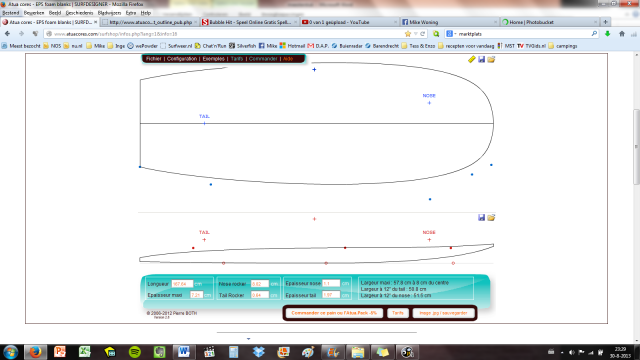The height and width of the screenshot is (360, 640).
Task: Open the Configuration menu
Action: pyautogui.click(x=182, y=59)
